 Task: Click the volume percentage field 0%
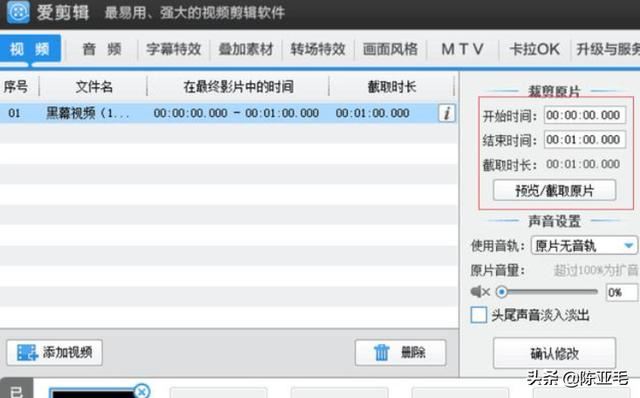(x=622, y=292)
